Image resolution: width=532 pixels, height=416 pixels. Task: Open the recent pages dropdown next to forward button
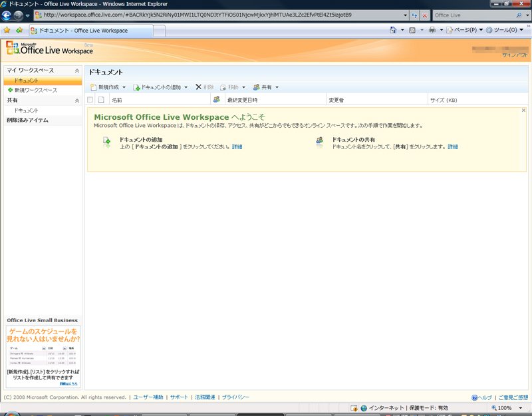(x=28, y=15)
